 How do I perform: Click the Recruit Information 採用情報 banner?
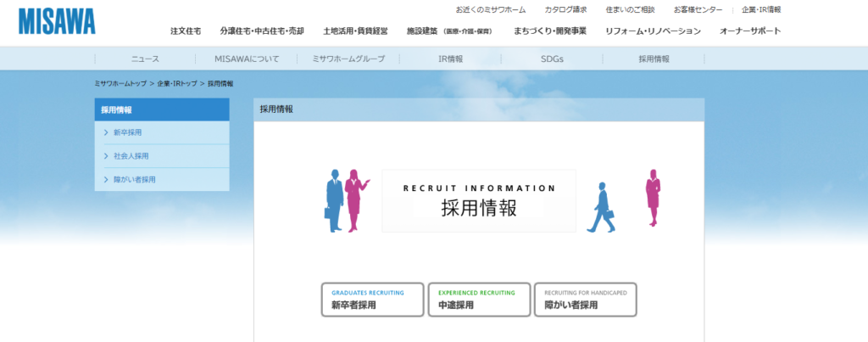pyautogui.click(x=479, y=200)
